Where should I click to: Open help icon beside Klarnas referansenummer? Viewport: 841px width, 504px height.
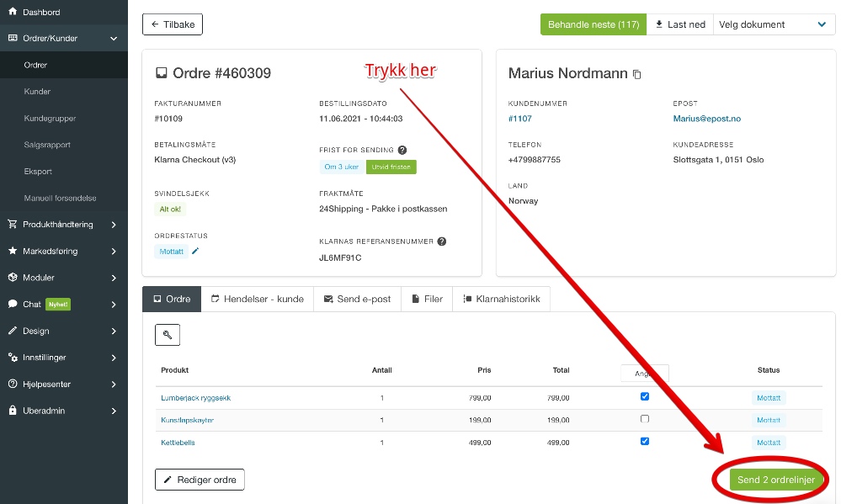coord(441,241)
